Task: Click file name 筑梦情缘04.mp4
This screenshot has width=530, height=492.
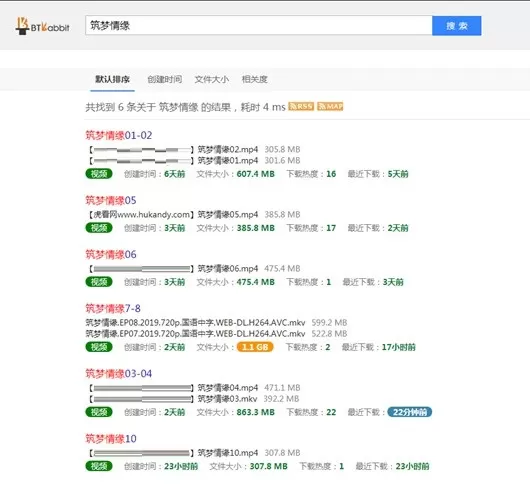Action: point(227,388)
